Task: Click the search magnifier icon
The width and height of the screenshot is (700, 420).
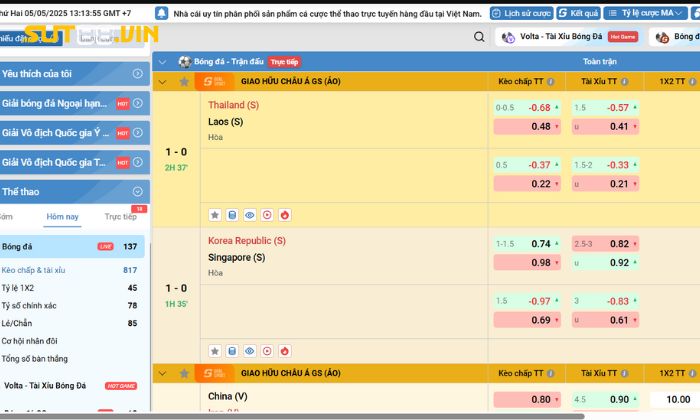Action: coord(480,37)
